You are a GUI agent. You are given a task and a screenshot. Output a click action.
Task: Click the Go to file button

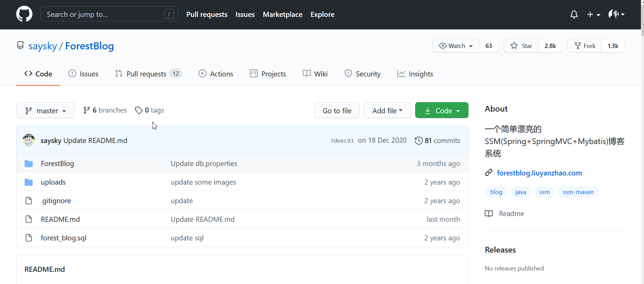[337, 110]
